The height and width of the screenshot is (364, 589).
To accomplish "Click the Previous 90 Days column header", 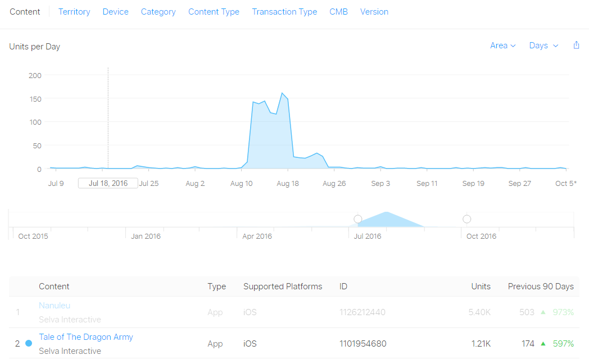I will tap(541, 286).
